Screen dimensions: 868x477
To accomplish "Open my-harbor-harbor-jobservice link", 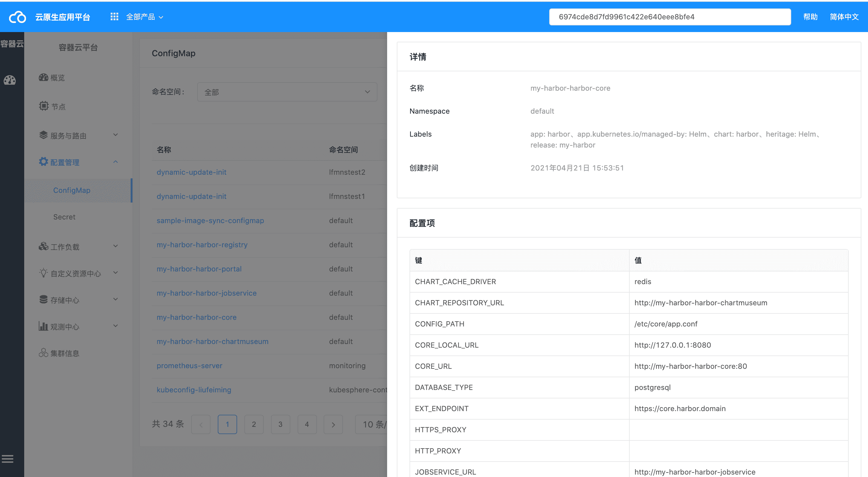I will (x=207, y=294).
